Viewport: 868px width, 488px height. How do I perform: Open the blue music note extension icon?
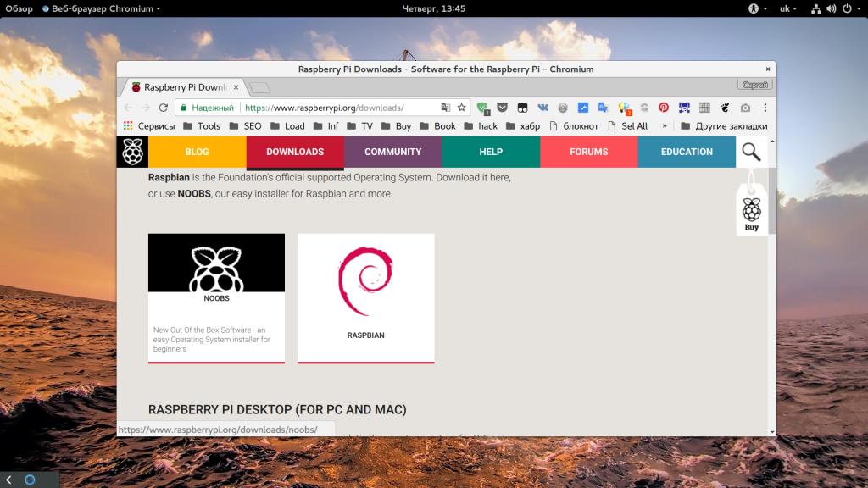click(684, 108)
